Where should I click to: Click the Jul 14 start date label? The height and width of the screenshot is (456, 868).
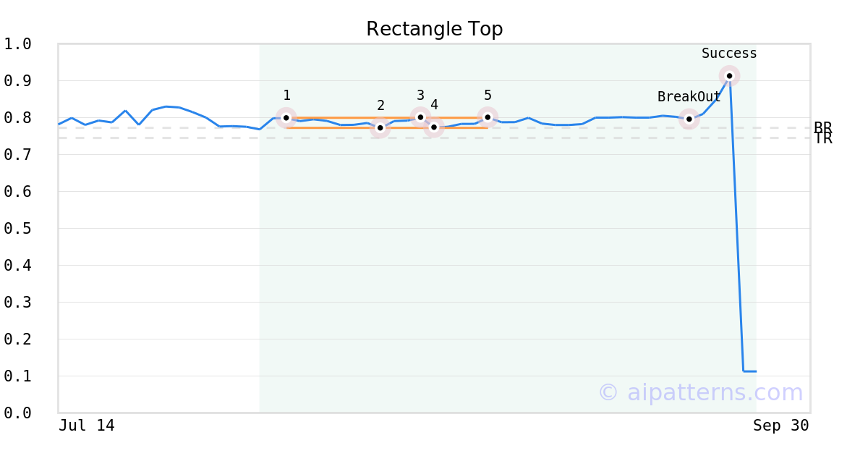[x=87, y=426]
